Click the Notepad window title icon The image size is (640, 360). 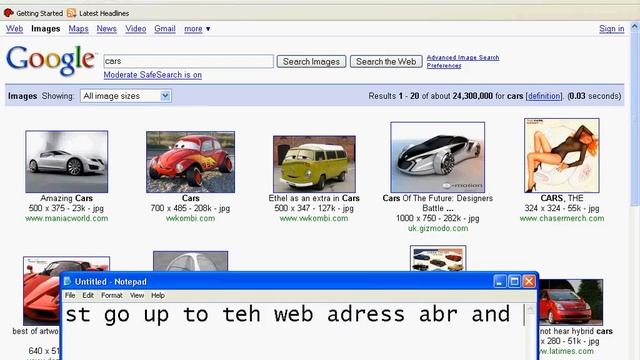(68, 282)
